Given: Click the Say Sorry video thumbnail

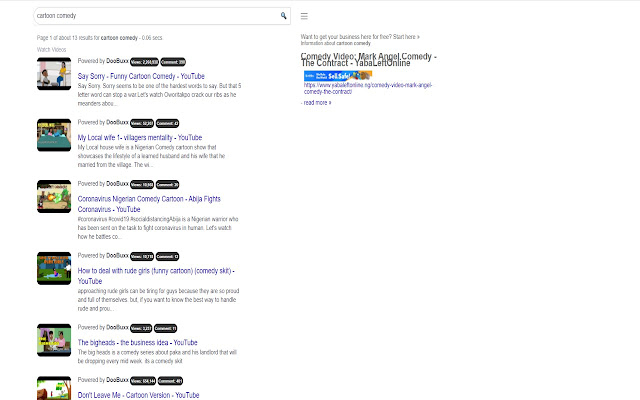Looking at the screenshot, I should click(54, 74).
